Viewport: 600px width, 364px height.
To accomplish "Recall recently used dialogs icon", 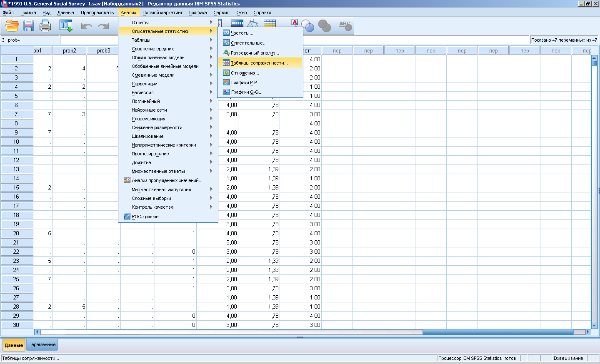I will click(x=66, y=26).
